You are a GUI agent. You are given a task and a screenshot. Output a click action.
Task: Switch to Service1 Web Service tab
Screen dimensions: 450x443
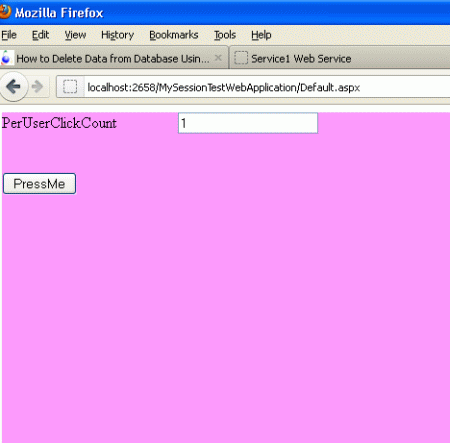click(x=340, y=58)
